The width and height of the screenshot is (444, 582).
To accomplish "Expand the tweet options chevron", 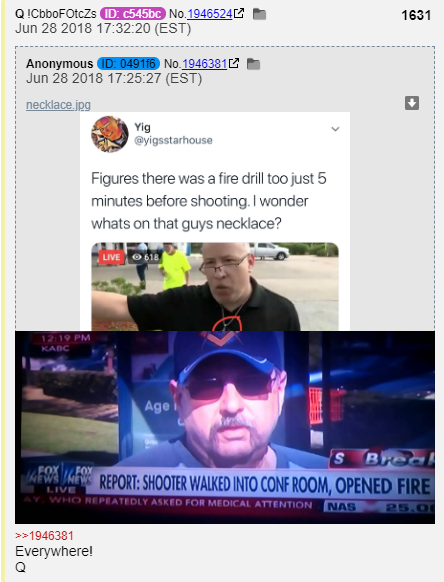I will click(x=335, y=129).
